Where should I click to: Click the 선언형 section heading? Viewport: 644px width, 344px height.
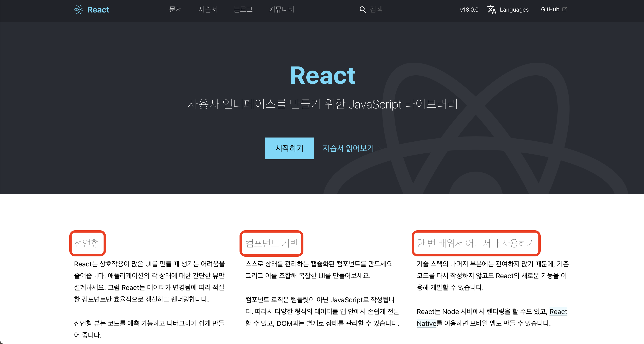[87, 243]
